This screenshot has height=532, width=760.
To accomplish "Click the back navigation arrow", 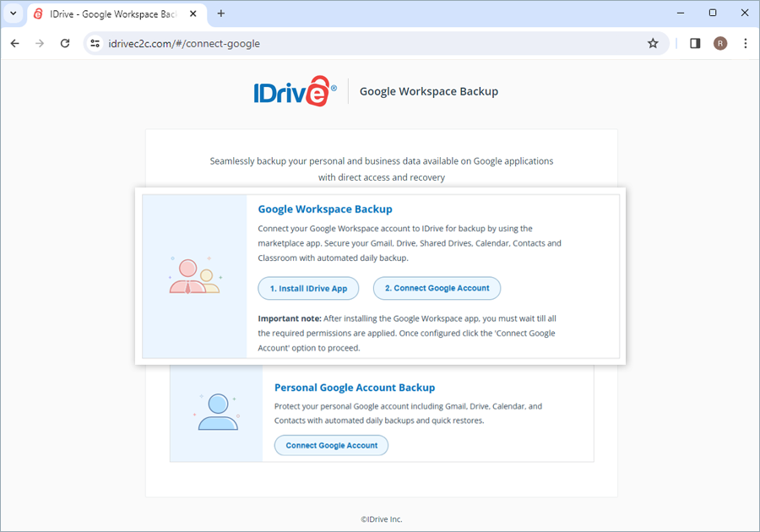I will 14,43.
